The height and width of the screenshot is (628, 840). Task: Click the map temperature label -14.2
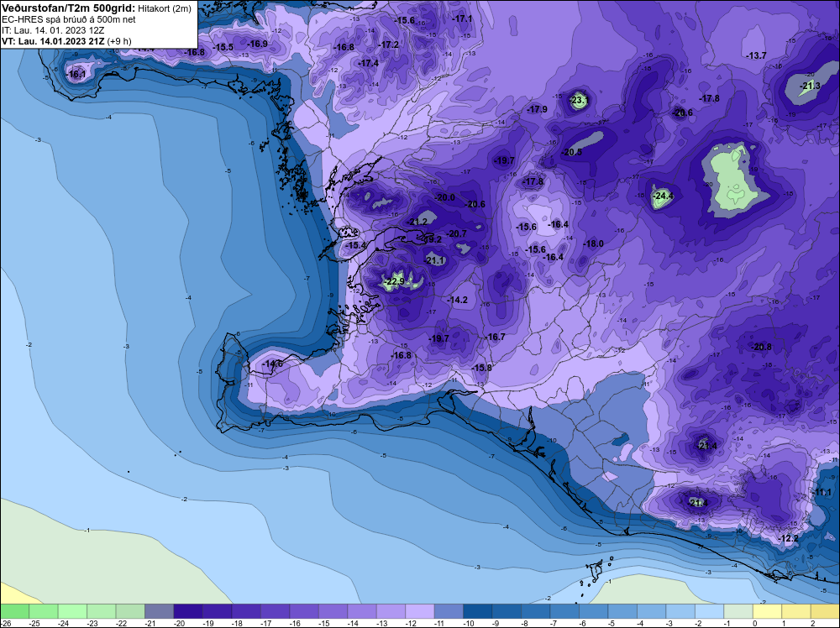coord(458,300)
